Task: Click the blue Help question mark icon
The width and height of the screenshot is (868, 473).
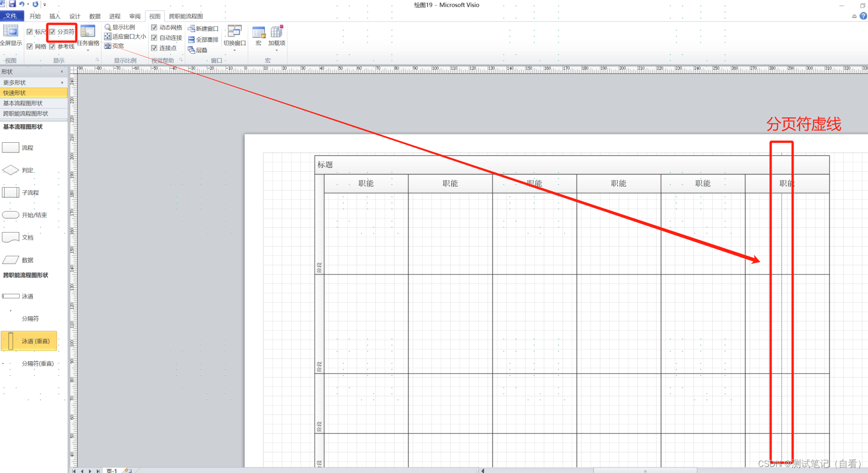Action: pyautogui.click(x=863, y=16)
